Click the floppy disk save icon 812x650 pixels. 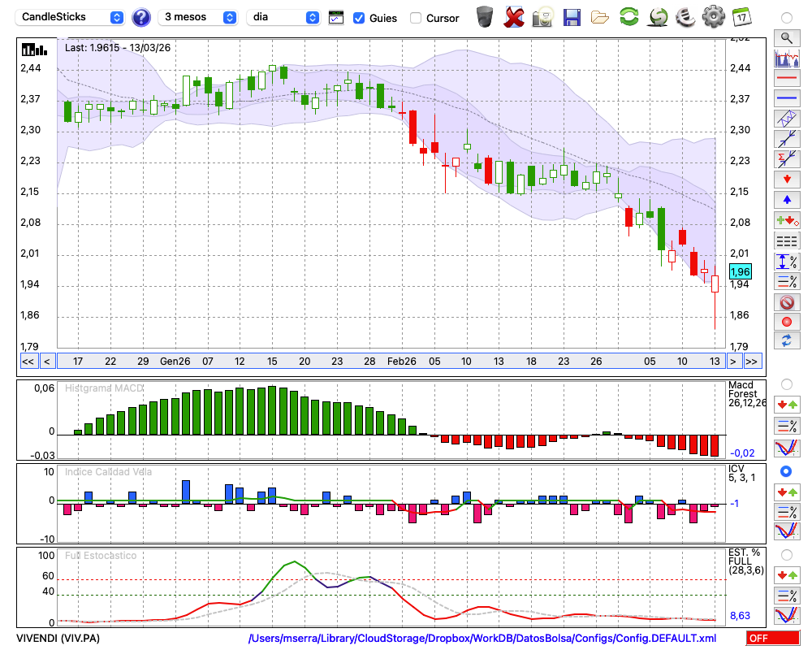point(572,17)
